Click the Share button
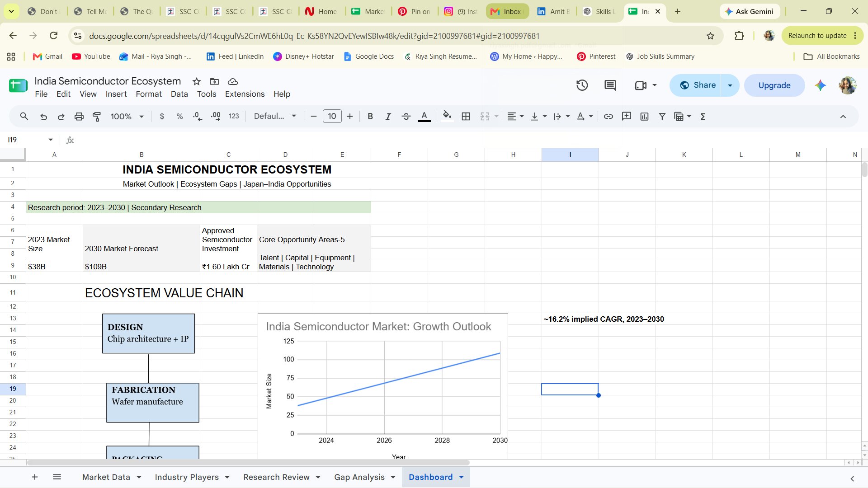 pos(698,85)
